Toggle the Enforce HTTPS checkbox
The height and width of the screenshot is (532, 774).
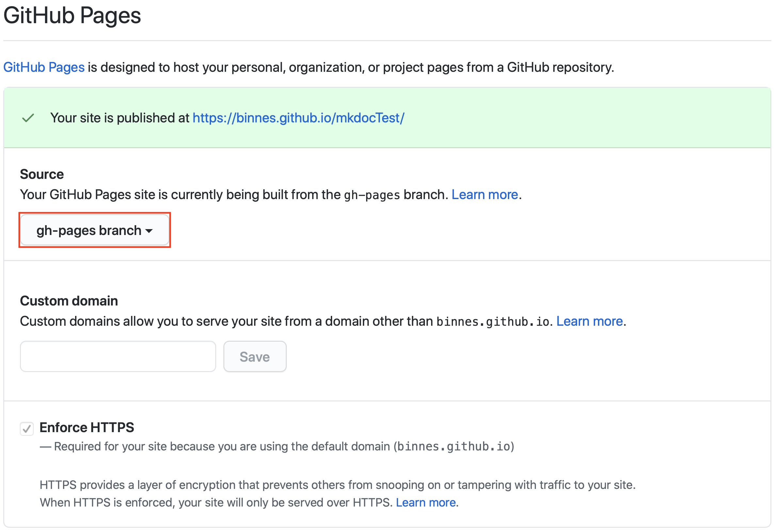pyautogui.click(x=27, y=429)
